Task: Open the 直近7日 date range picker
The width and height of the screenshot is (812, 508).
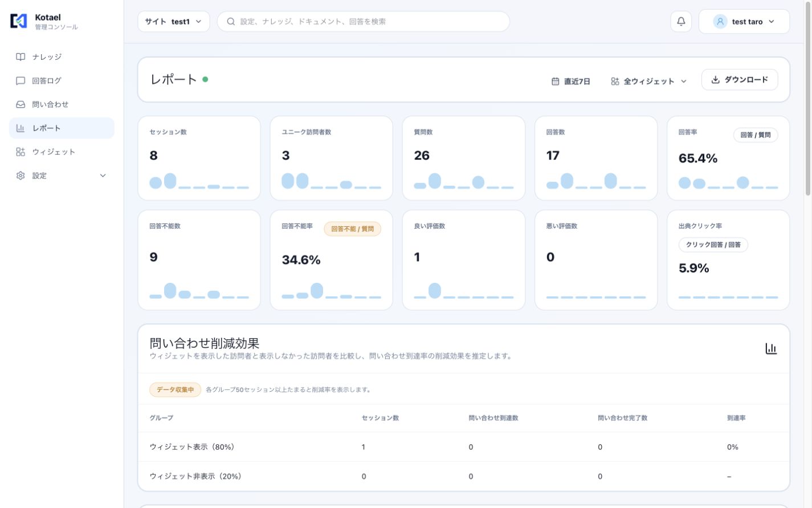Action: pos(571,82)
